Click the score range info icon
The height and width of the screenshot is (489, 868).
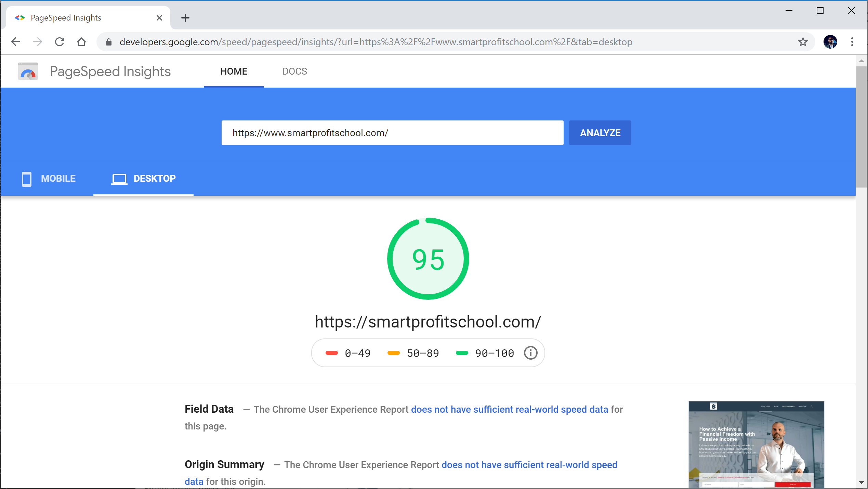530,353
